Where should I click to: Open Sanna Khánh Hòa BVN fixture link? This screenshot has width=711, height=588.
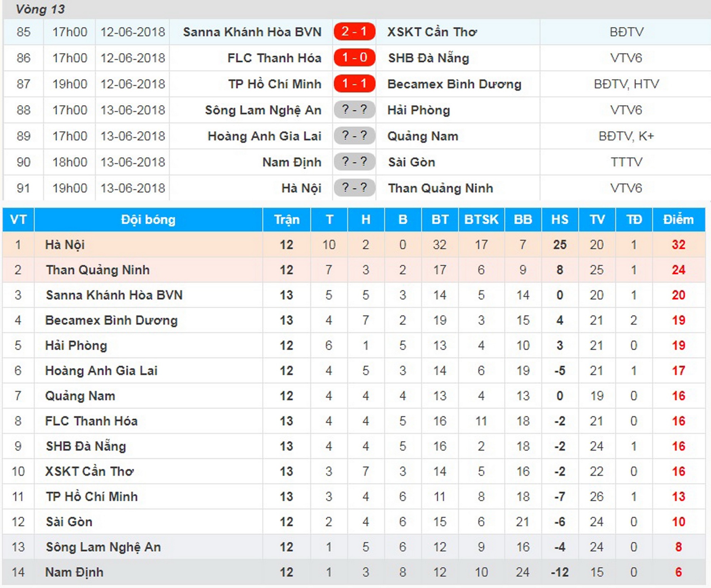252,32
